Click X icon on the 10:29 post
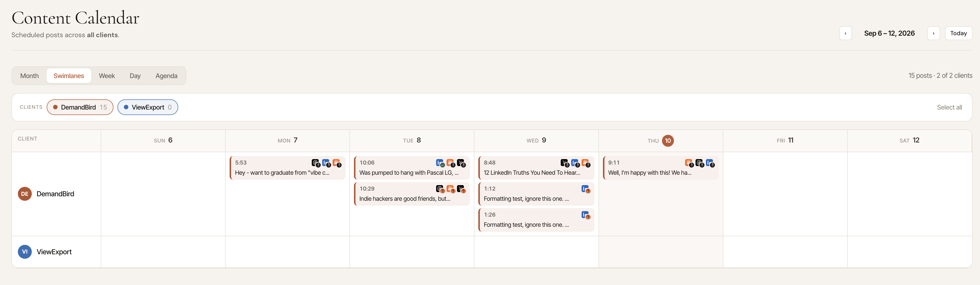The image size is (980, 285). [461, 189]
